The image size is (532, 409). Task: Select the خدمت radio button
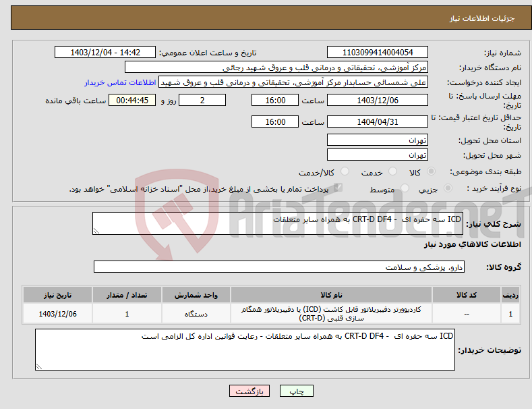coord(392,171)
